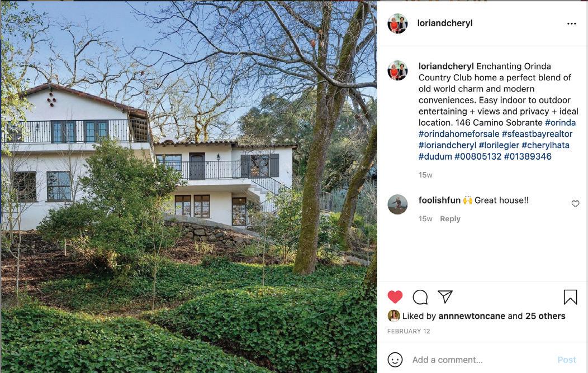Click the house photo
Viewport: 588px width, 373px height.
tap(188, 187)
